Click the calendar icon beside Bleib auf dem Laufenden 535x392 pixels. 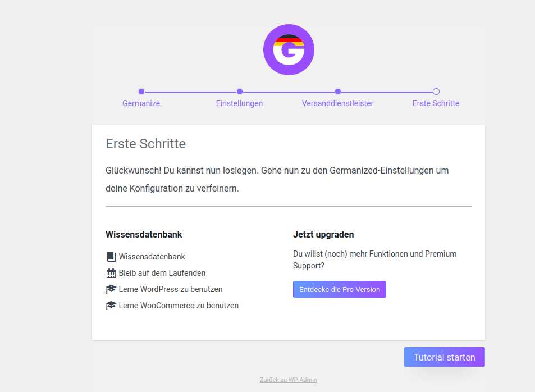pos(111,273)
